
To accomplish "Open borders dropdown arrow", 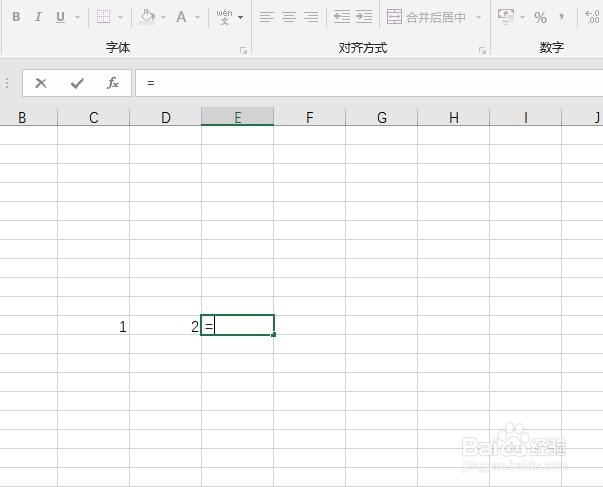I will (120, 17).
